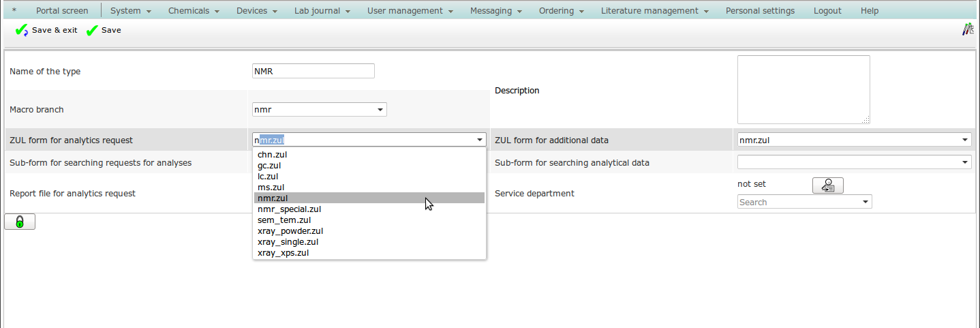Open the Lab journal menu

coord(322,11)
